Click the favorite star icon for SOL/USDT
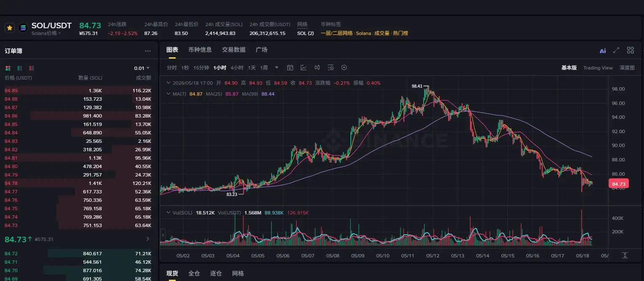The width and height of the screenshot is (644, 281). click(x=10, y=28)
